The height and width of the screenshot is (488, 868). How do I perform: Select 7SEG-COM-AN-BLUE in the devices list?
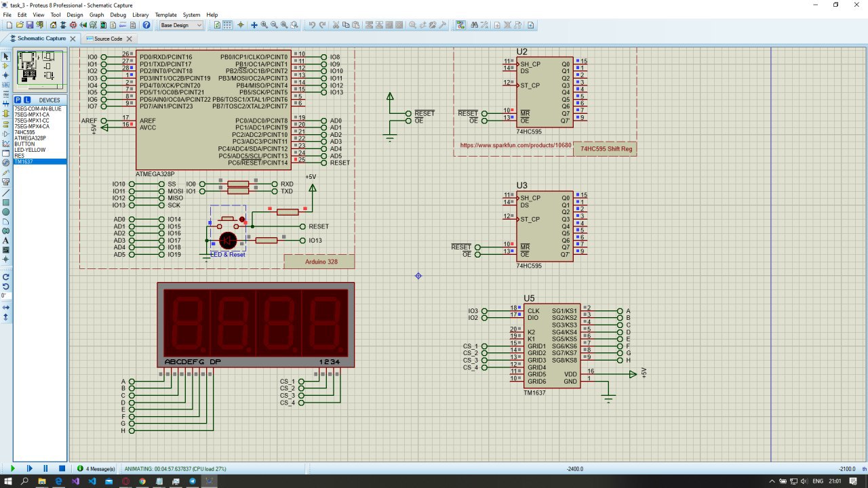pyautogui.click(x=40, y=108)
